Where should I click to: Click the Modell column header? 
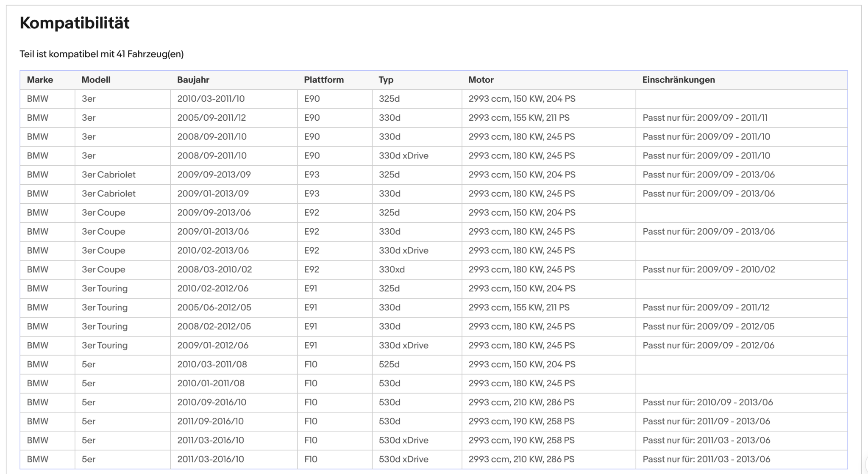96,80
